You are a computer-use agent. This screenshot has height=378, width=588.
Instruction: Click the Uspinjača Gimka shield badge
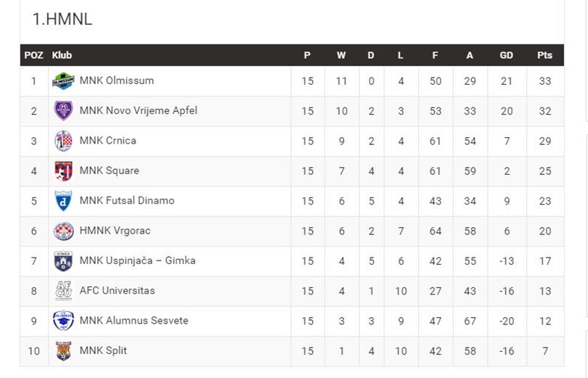coord(63,261)
